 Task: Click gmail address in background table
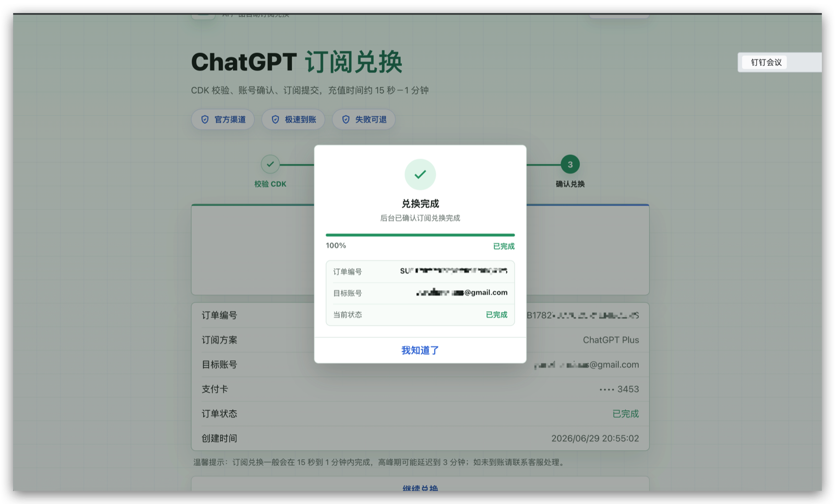pos(587,365)
